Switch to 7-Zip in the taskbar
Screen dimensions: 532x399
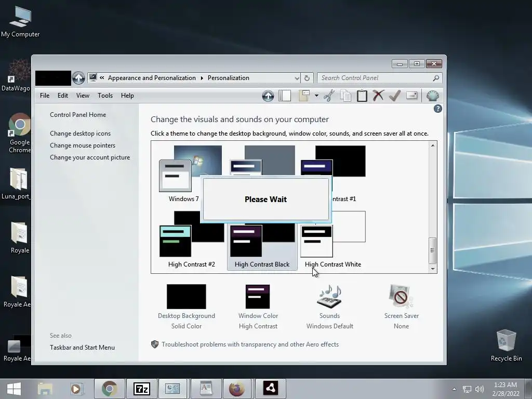[x=141, y=389]
